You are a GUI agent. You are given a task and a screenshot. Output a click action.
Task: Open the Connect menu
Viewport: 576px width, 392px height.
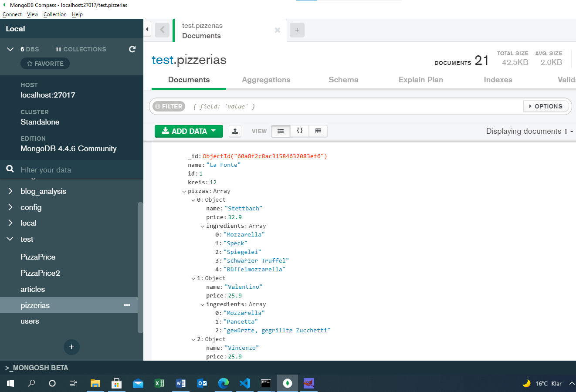(12, 14)
